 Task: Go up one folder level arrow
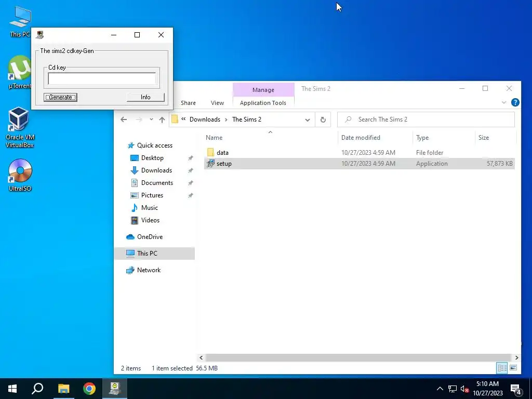[162, 119]
